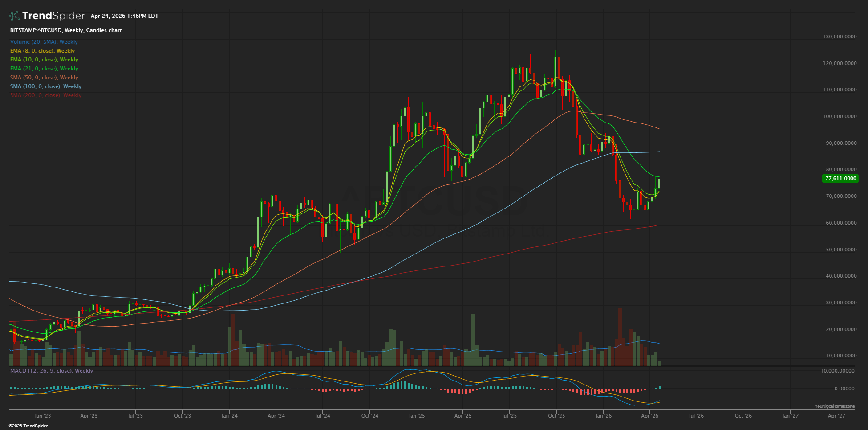The image size is (868, 430).
Task: Select the EMA (8, 0, close) legend label
Action: [42, 51]
